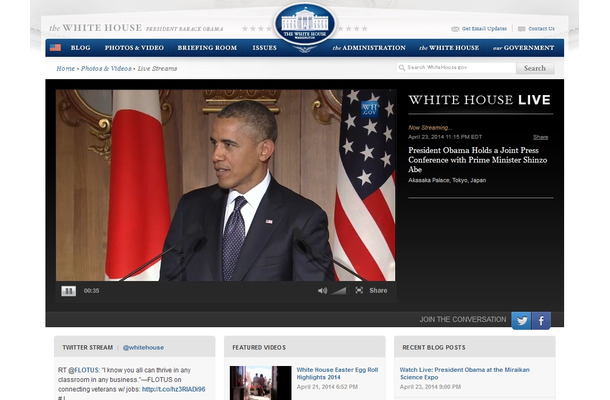This screenshot has width=610, height=400.
Task: Click the magnifier icon in search box
Action: tap(402, 68)
